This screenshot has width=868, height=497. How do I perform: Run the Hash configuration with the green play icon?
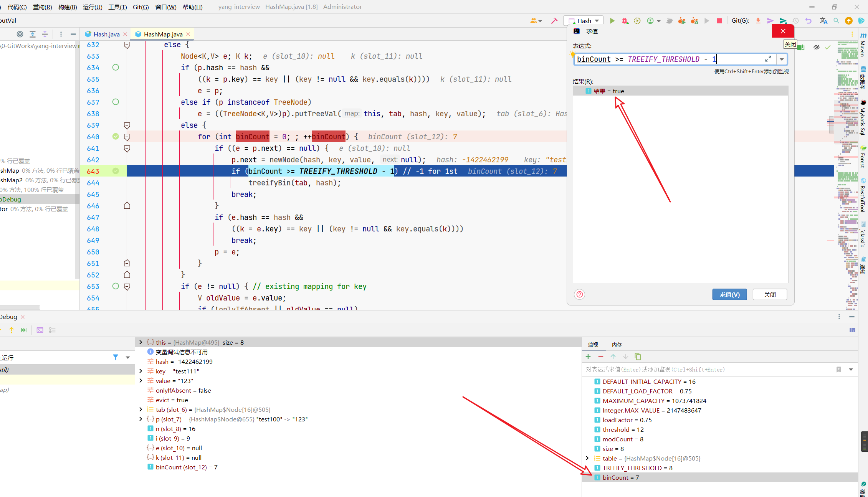pyautogui.click(x=612, y=21)
